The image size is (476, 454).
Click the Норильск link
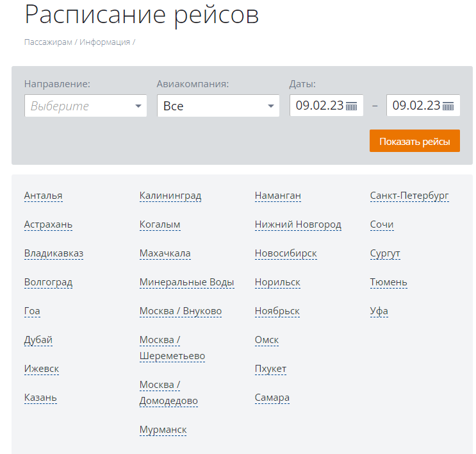[x=277, y=282]
